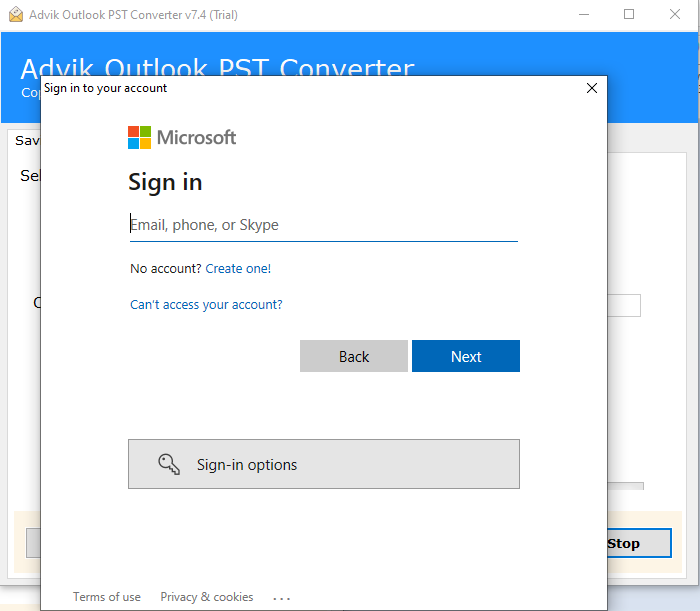Open Terms of use link
The height and width of the screenshot is (611, 700).
click(107, 597)
